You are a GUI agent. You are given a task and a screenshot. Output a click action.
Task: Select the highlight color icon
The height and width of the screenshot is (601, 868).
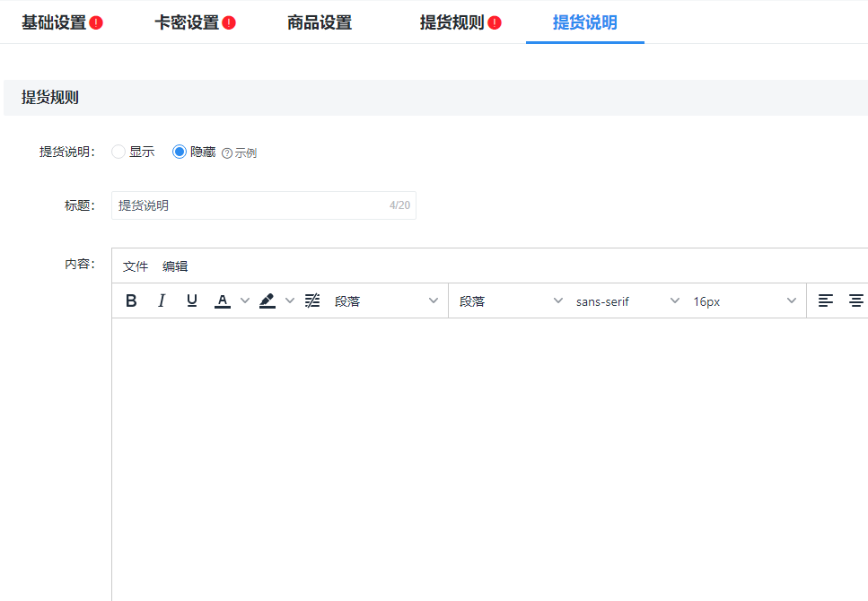tap(267, 300)
